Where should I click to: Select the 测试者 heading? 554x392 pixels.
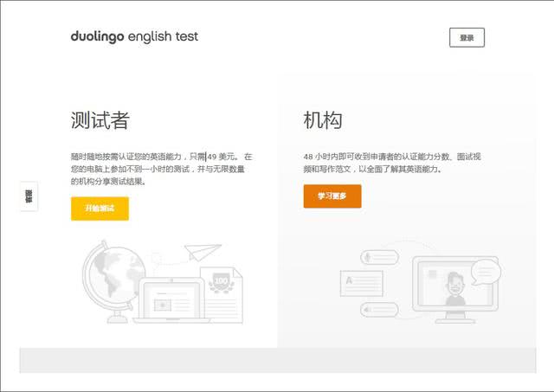(100, 120)
